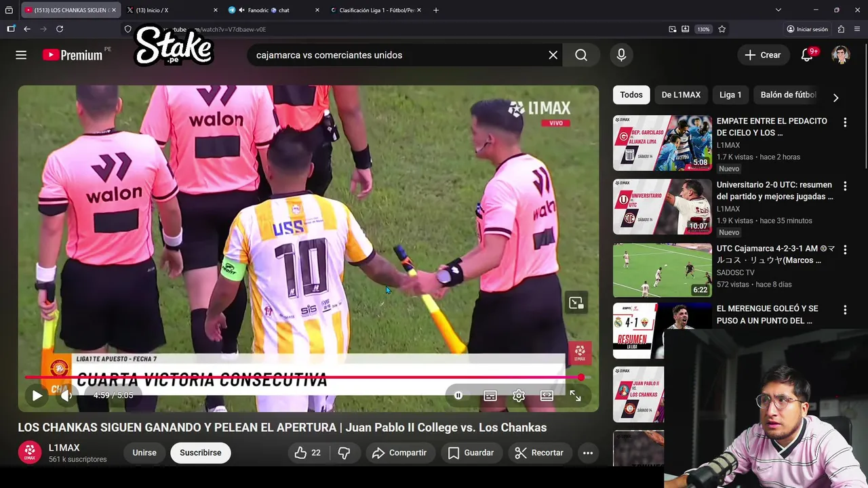Reload the page
The width and height of the screenshot is (868, 488).
pos(60,29)
